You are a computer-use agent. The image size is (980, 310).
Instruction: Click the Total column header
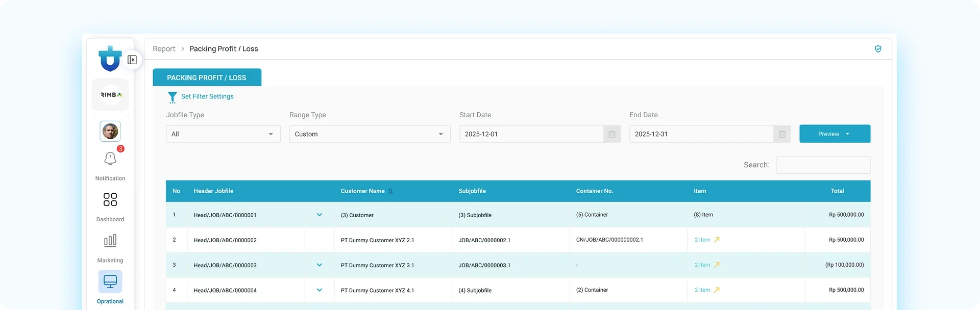coord(837,191)
